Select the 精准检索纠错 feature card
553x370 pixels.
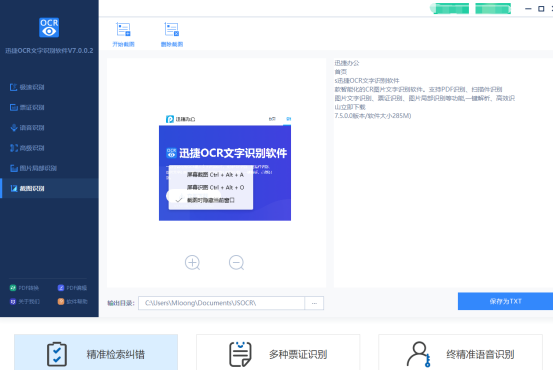tap(96, 353)
